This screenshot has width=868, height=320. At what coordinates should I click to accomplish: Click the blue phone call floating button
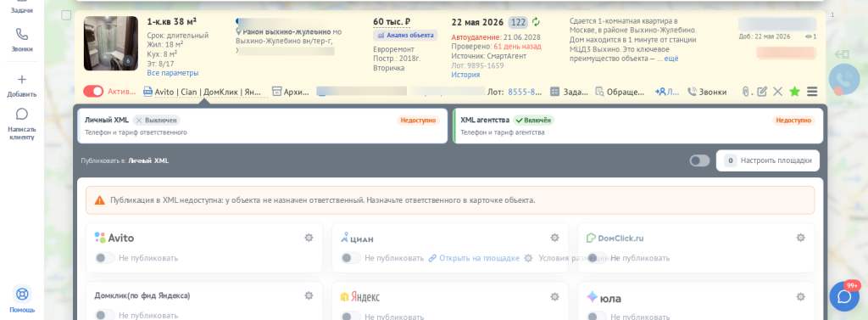(x=843, y=79)
